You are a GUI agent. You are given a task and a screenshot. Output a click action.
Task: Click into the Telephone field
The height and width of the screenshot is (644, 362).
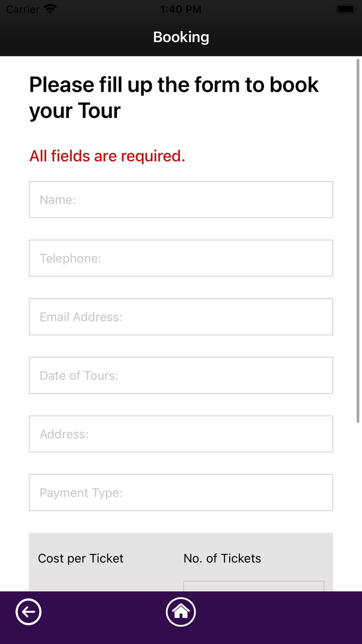[181, 258]
